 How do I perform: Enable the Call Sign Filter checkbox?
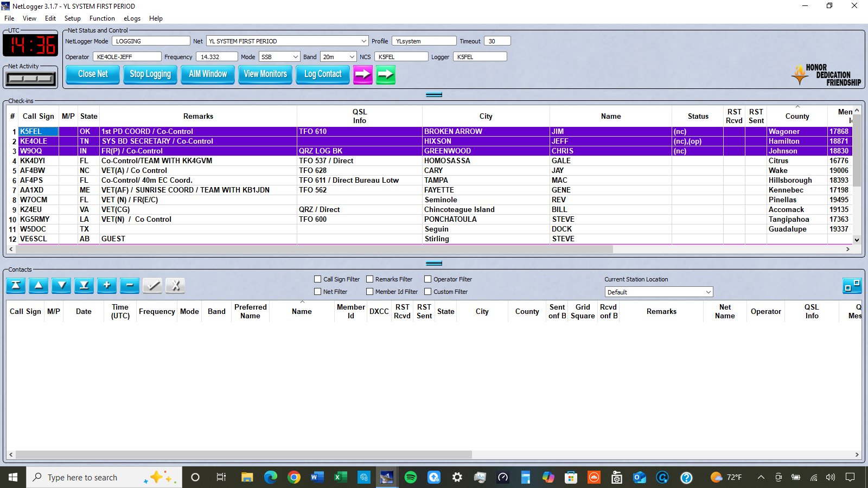point(318,279)
